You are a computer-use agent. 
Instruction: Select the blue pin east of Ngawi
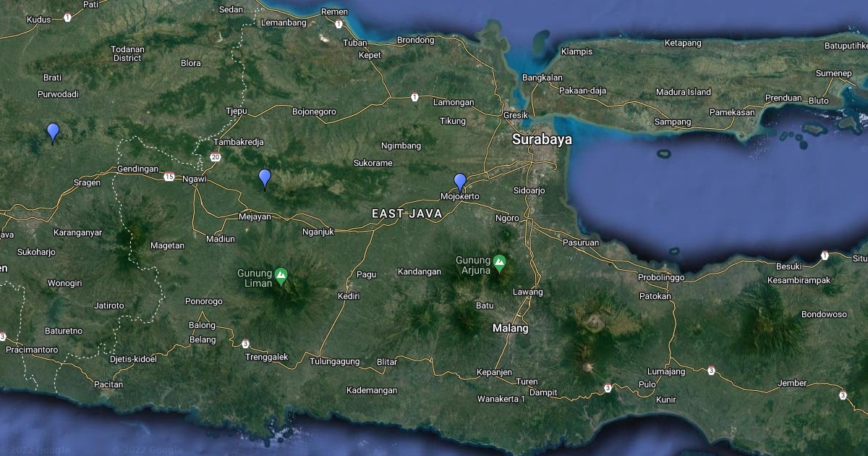[x=265, y=178]
